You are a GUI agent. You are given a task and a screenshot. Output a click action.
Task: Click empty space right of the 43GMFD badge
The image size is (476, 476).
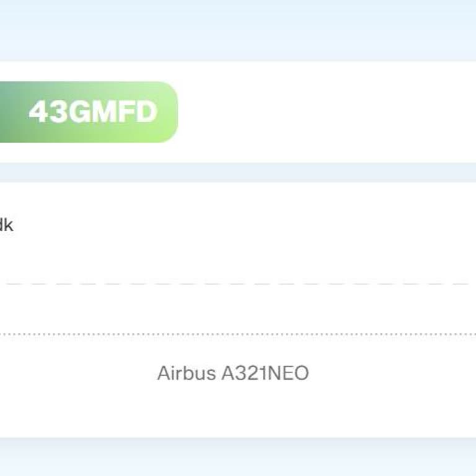322,112
